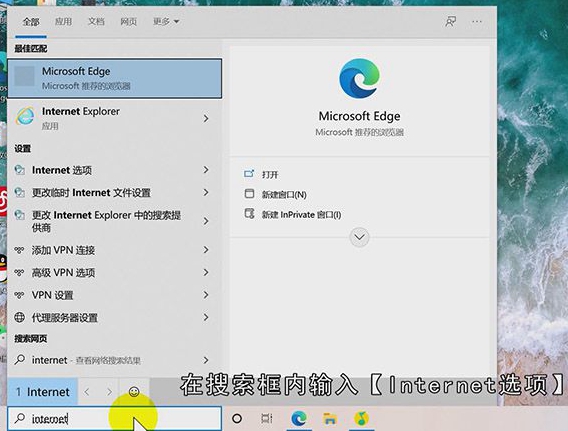Launch Microsoft Edge from taskbar

point(299,419)
